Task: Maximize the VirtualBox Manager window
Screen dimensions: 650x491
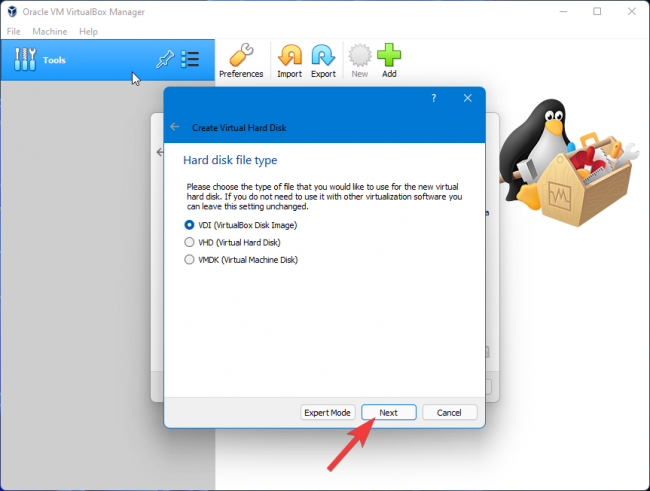Action: click(597, 12)
